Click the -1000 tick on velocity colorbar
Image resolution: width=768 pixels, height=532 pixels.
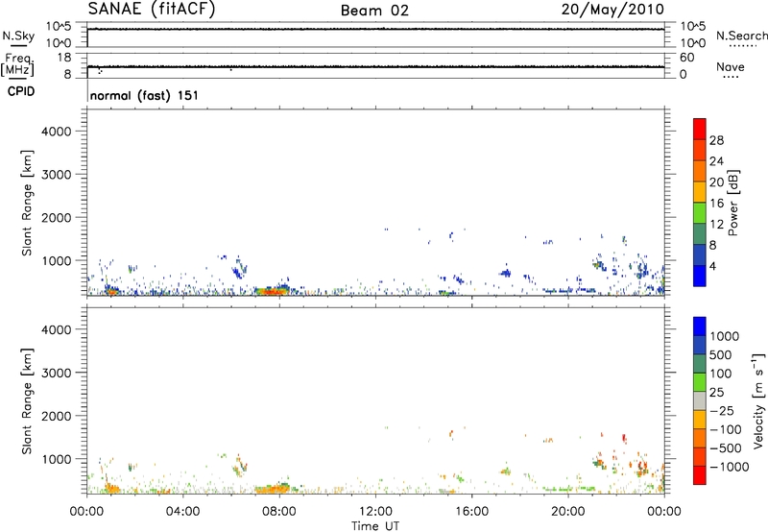tap(729, 467)
